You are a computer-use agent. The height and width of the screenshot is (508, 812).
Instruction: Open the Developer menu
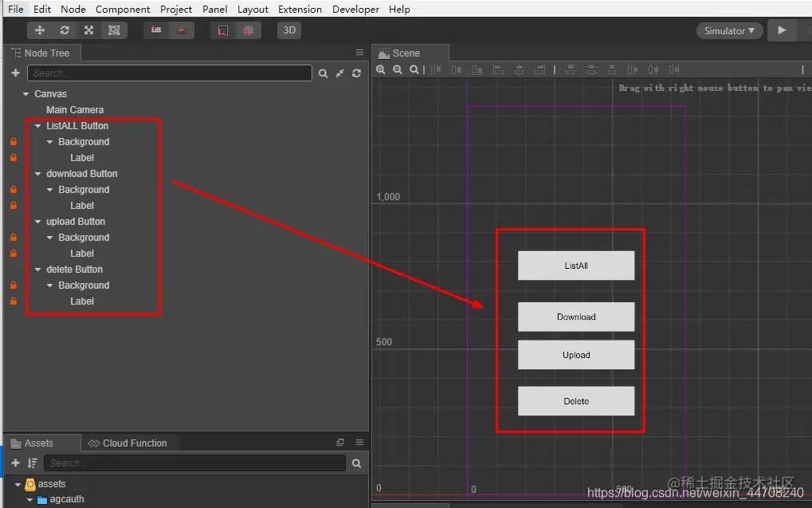[x=355, y=9]
